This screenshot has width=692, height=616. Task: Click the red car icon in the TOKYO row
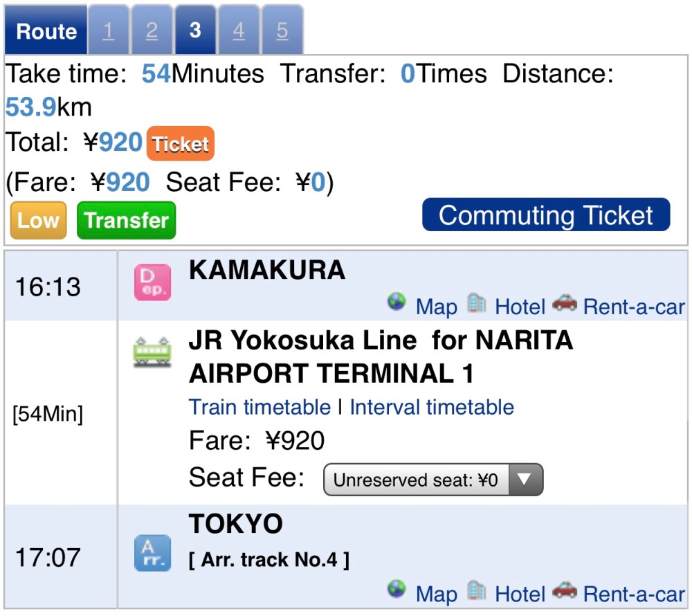565,590
